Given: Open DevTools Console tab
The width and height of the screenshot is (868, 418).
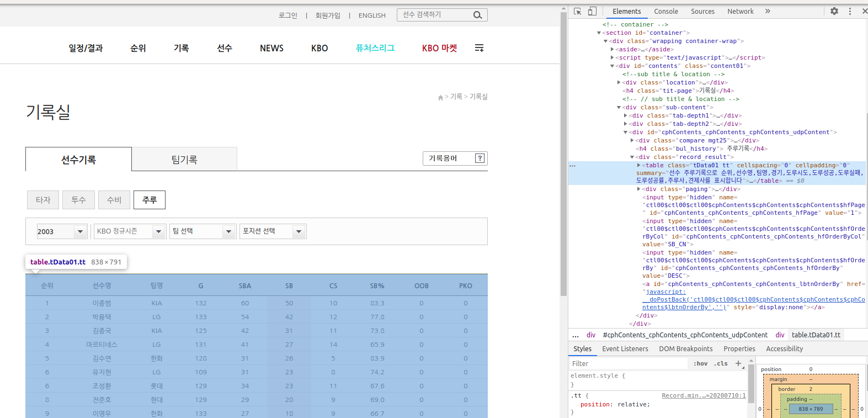Looking at the screenshot, I should click(666, 11).
